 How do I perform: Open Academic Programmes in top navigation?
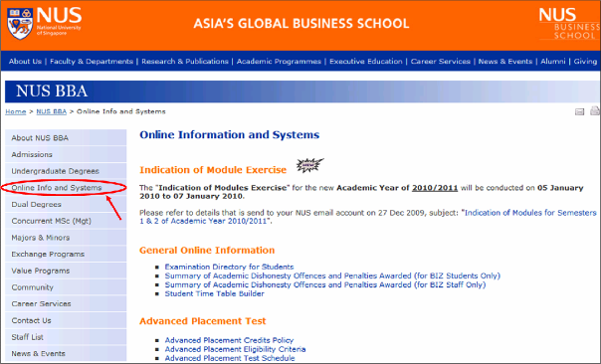279,62
